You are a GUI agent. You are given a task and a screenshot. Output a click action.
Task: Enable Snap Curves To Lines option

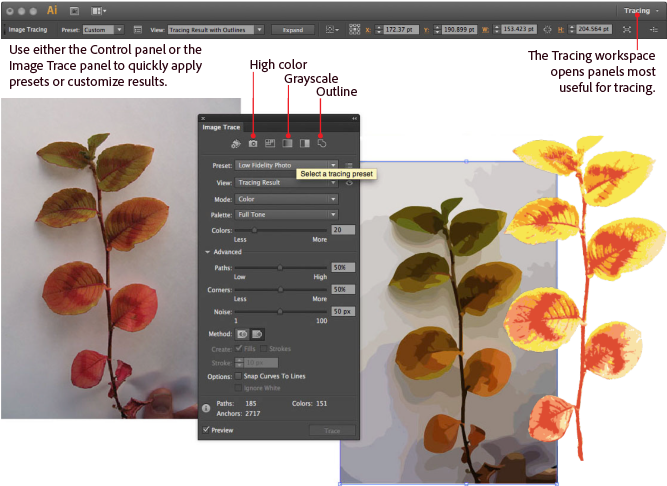point(239,375)
